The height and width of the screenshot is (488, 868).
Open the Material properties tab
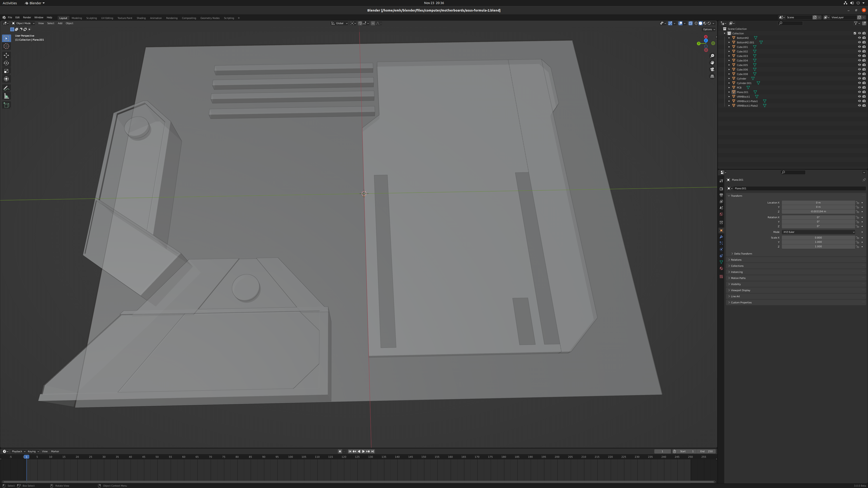coord(721,268)
